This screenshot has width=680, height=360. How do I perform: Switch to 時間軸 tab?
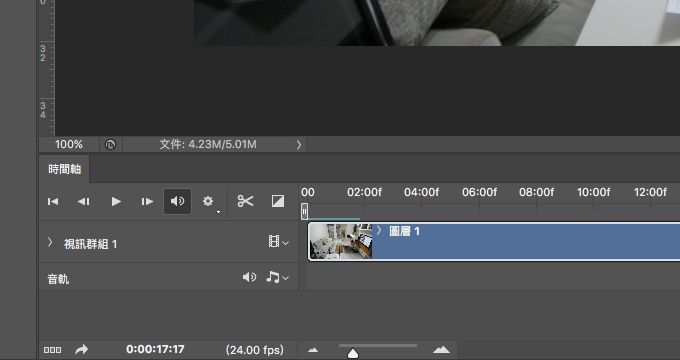pyautogui.click(x=65, y=169)
